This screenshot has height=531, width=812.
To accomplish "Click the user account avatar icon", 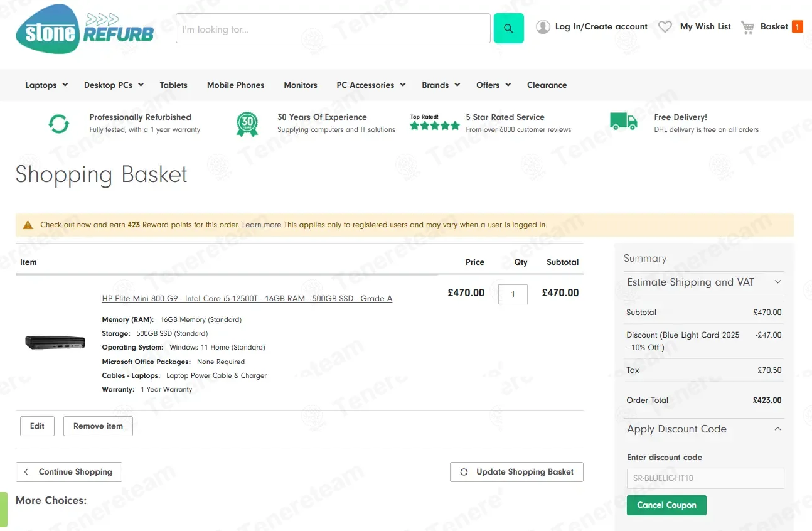I will click(x=543, y=27).
